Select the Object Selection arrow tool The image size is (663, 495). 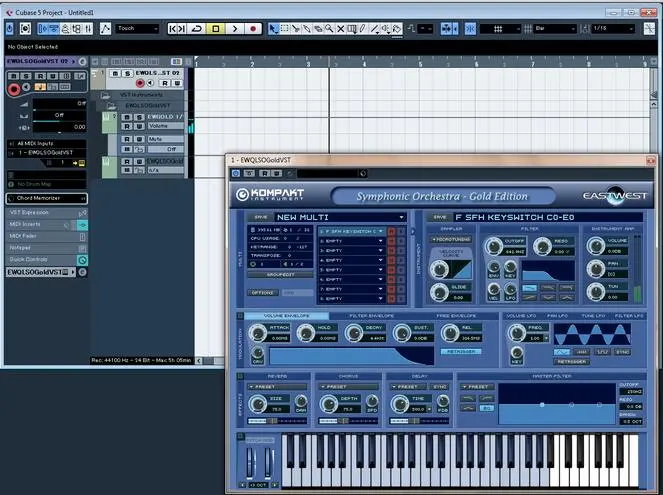274,29
